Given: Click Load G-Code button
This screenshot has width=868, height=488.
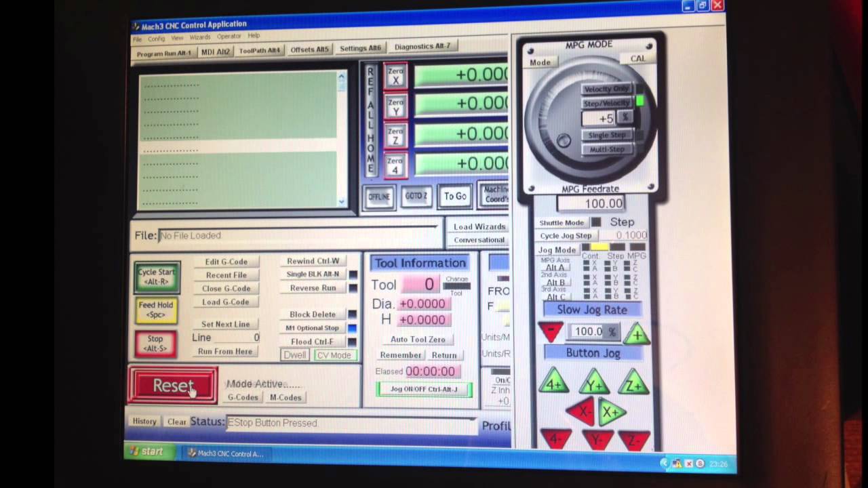Looking at the screenshot, I should 226,302.
